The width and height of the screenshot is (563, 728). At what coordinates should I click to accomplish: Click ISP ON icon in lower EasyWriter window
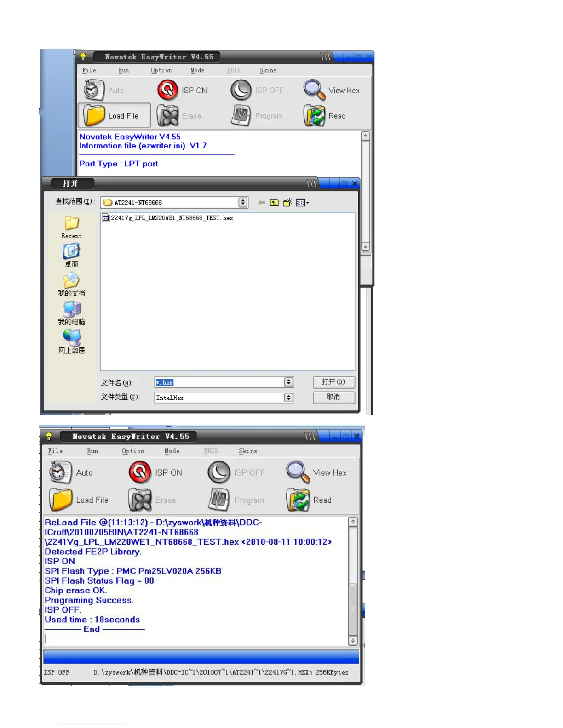(x=140, y=472)
